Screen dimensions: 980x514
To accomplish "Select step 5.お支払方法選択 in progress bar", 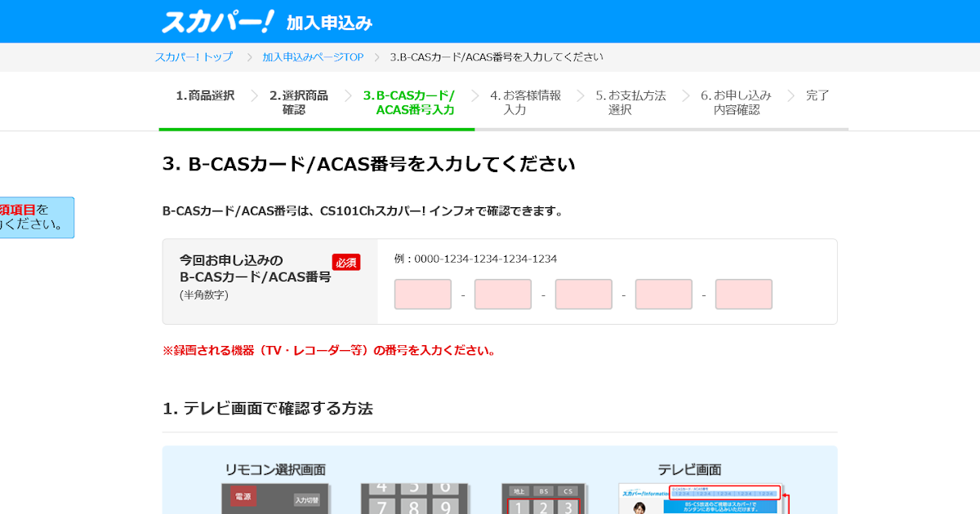I will click(x=630, y=102).
